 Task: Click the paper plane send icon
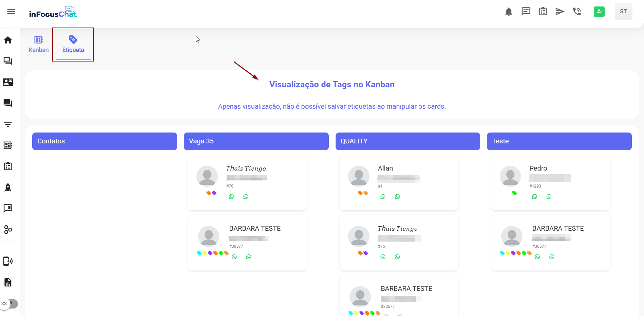(x=560, y=12)
